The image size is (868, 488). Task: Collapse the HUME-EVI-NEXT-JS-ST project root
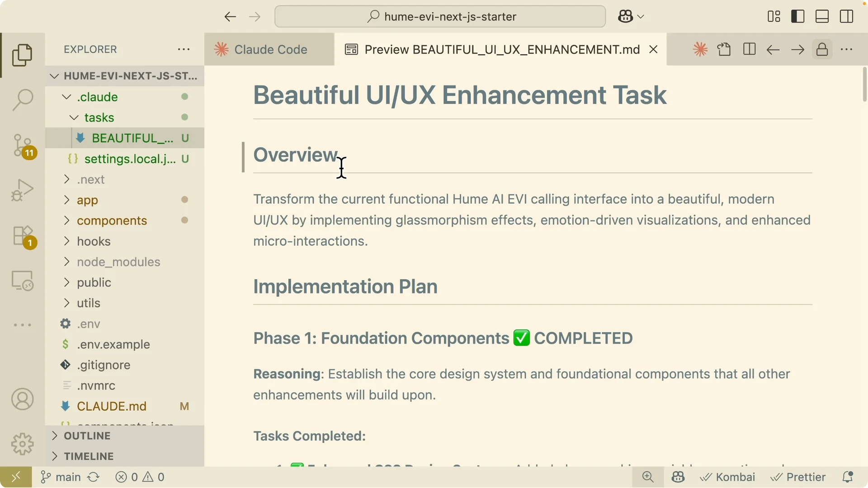(x=125, y=76)
